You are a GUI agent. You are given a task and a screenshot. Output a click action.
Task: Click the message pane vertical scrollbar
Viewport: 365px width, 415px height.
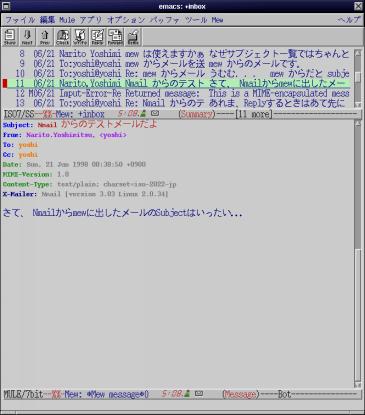pyautogui.click(x=358, y=253)
